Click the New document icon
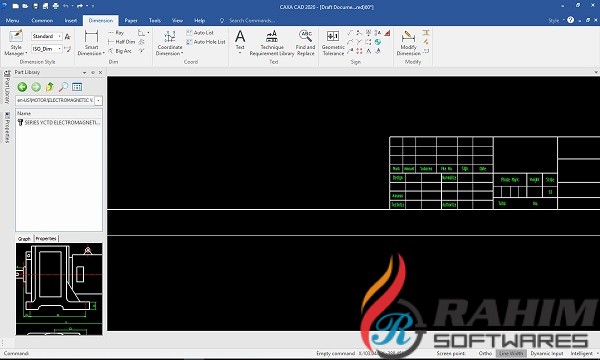The width and height of the screenshot is (600, 360). click(x=15, y=6)
